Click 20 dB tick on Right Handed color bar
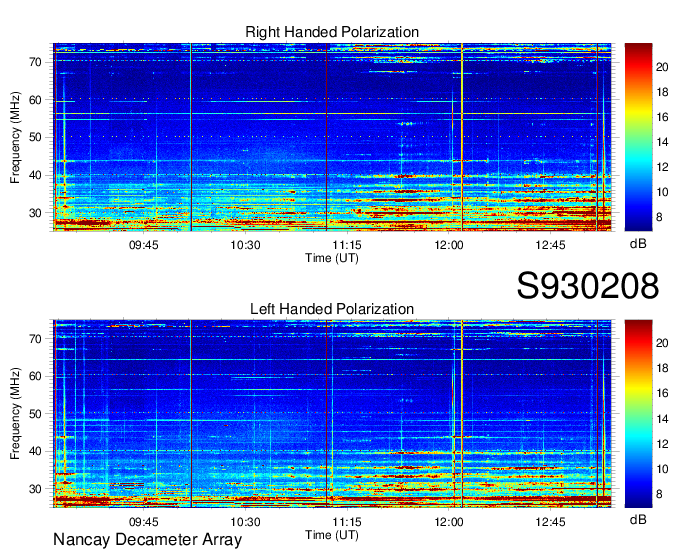680x552 pixels. (x=662, y=67)
